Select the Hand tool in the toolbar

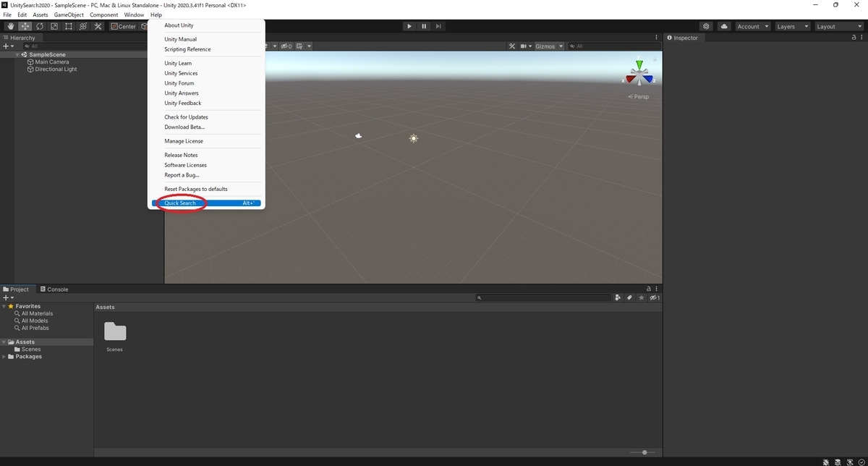(x=10, y=26)
